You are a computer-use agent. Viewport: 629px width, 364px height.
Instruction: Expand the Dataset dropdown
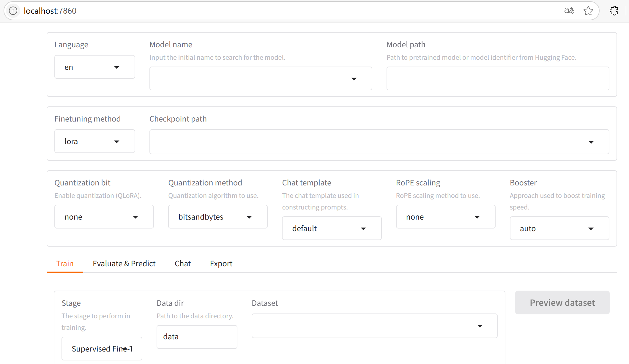coord(374,326)
